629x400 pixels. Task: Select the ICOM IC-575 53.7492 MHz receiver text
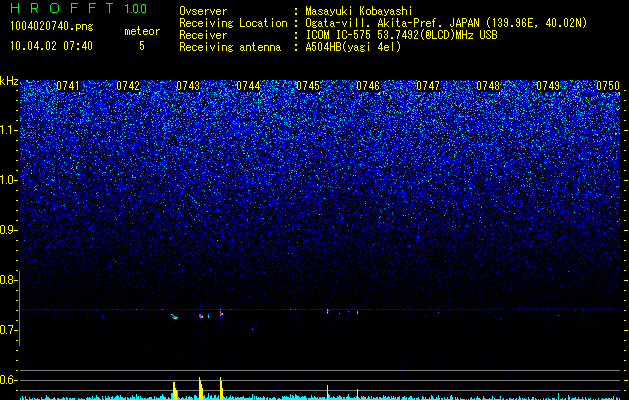pos(401,35)
